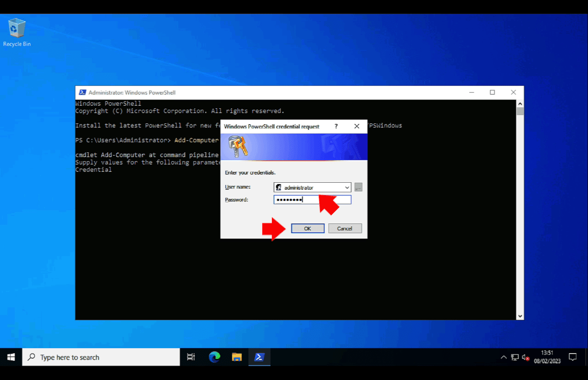This screenshot has width=588, height=380.
Task: Open the Recycle Bin
Action: point(16,27)
